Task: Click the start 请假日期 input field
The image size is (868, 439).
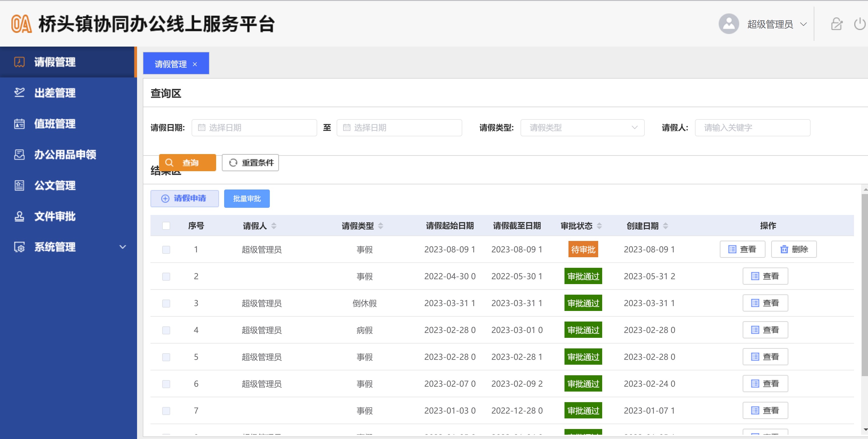Action: click(254, 127)
